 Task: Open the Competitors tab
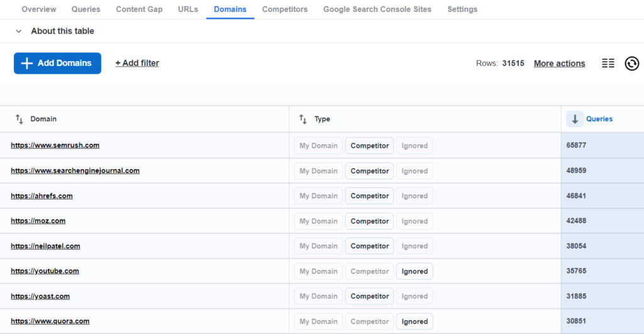coord(285,9)
